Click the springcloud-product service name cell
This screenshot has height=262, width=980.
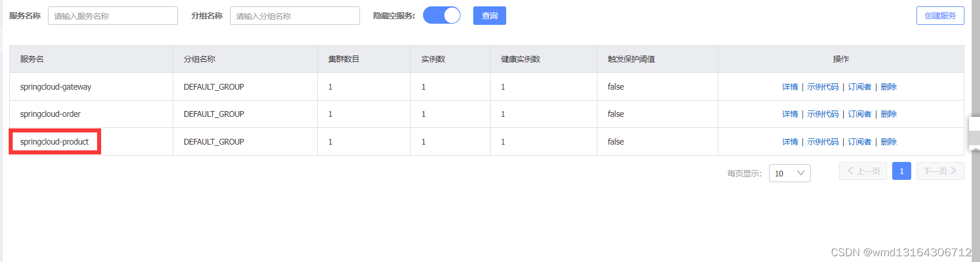click(54, 142)
